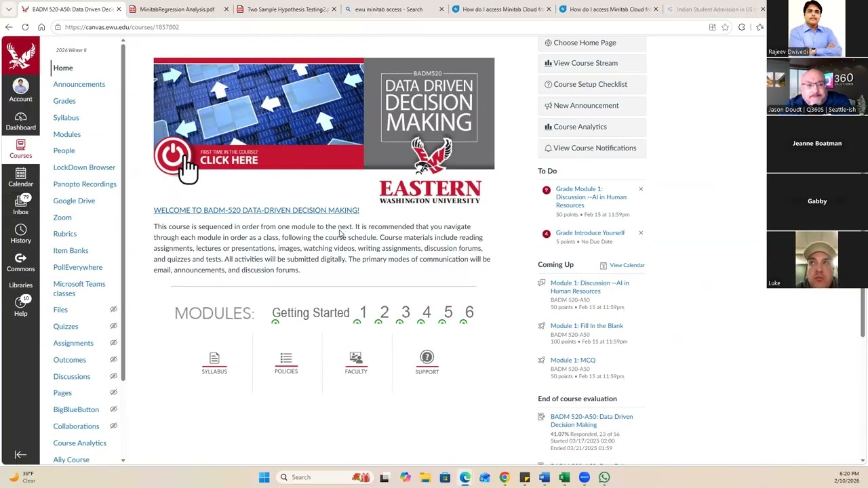Screen dimensions: 868x488
Task: Open Announcements in course navigation
Action: coord(79,84)
